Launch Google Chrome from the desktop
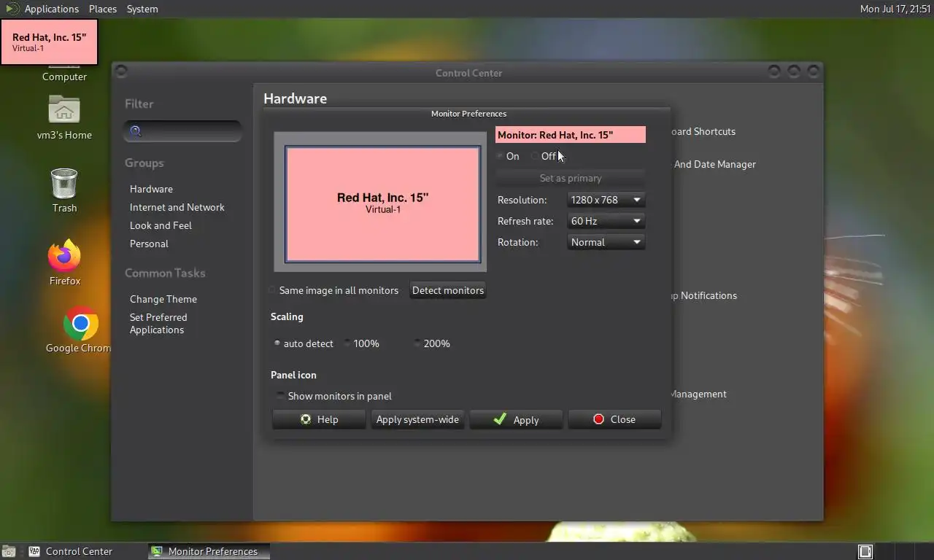 (x=80, y=324)
